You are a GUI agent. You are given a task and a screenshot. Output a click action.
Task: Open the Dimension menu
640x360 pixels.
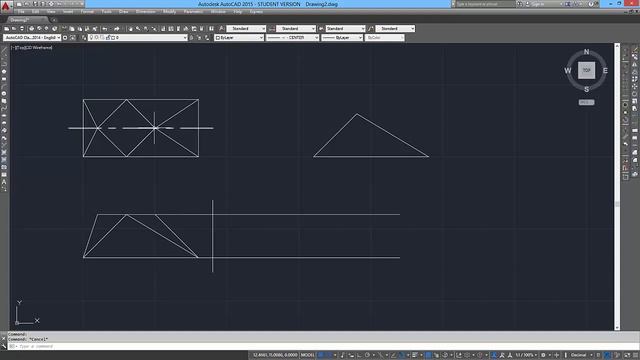coord(145,12)
